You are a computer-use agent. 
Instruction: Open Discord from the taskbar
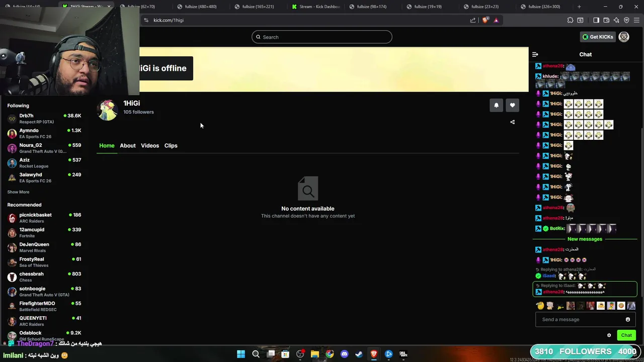(344, 354)
